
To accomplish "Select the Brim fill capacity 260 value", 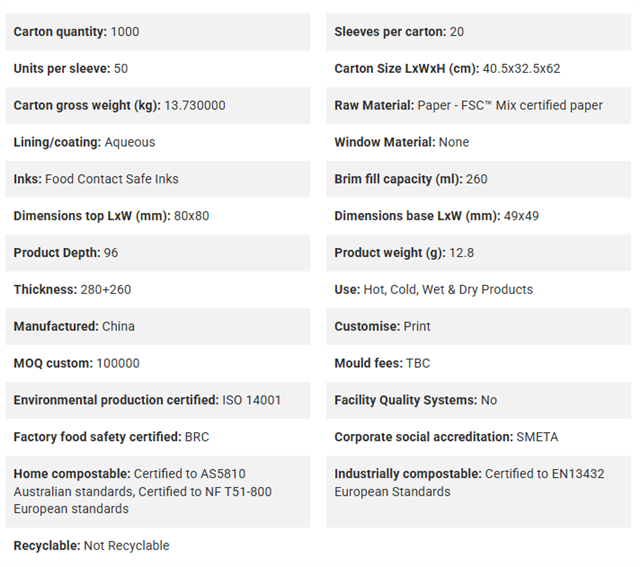I will pyautogui.click(x=478, y=179).
